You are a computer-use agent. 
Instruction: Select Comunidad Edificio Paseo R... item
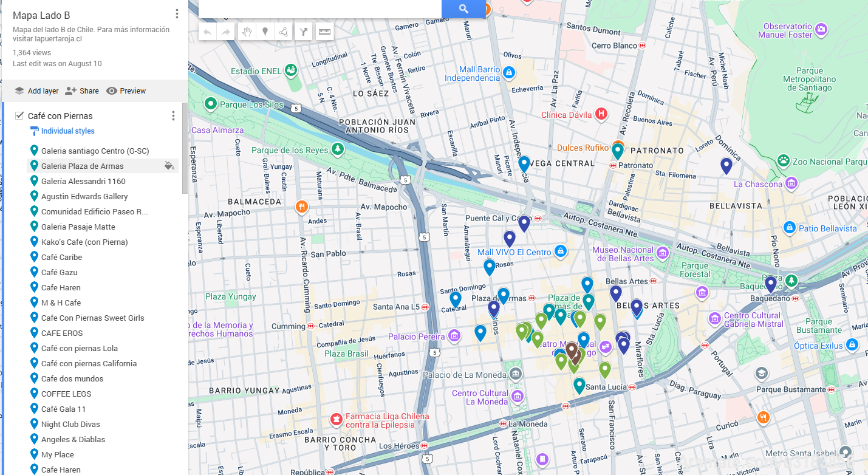coord(95,211)
